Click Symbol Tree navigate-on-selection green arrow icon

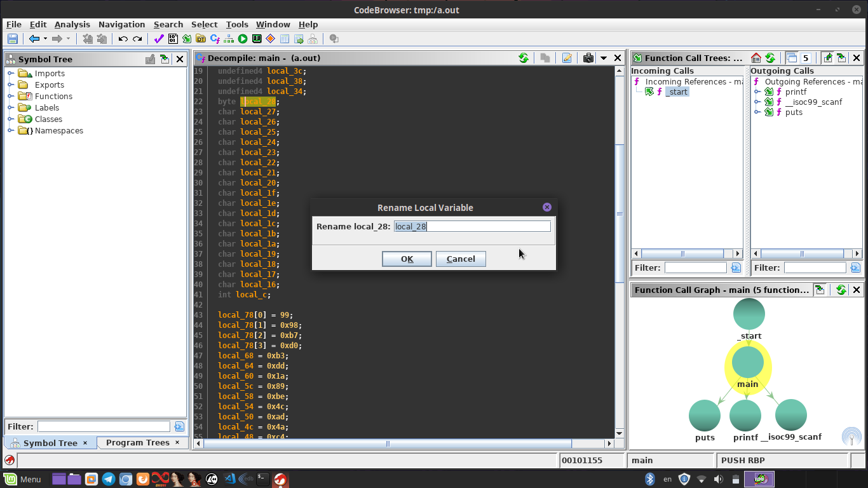point(165,59)
